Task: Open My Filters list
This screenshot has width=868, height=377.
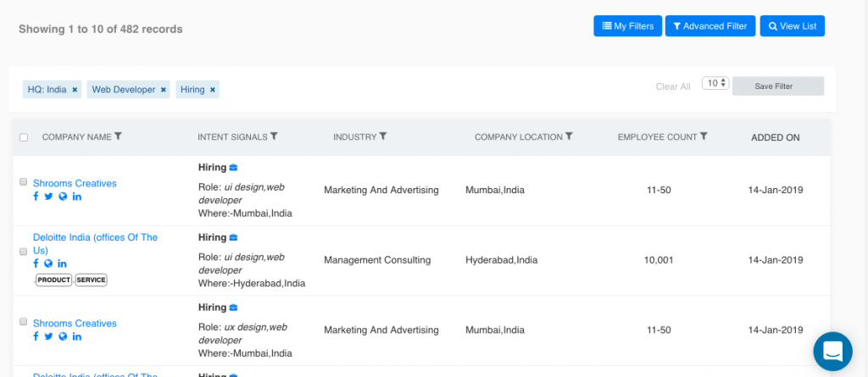Action: coord(627,26)
